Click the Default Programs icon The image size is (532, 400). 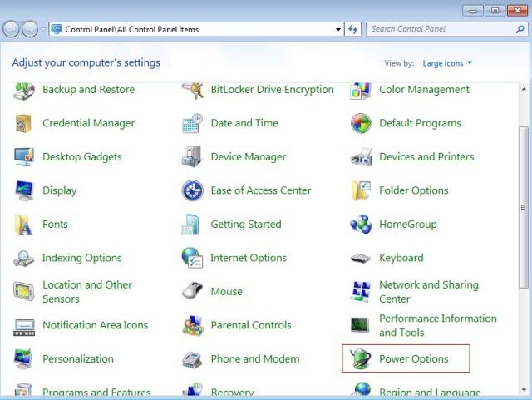tap(361, 123)
